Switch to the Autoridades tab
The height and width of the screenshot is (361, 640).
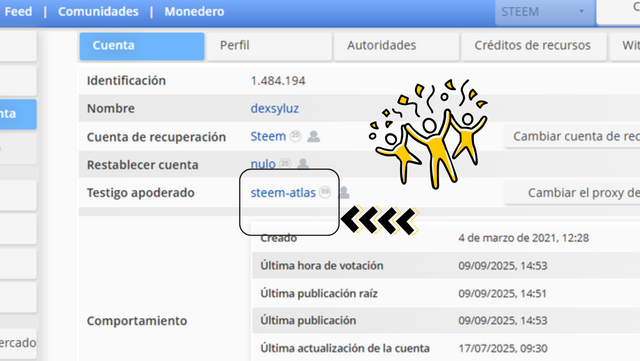pos(396,46)
